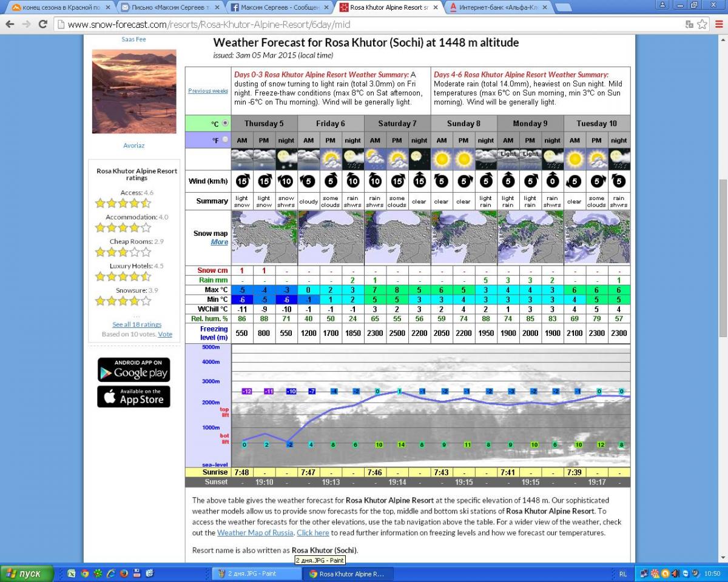The height and width of the screenshot is (582, 728).
Task: Click the browser Forward arrow
Action: coord(26,25)
